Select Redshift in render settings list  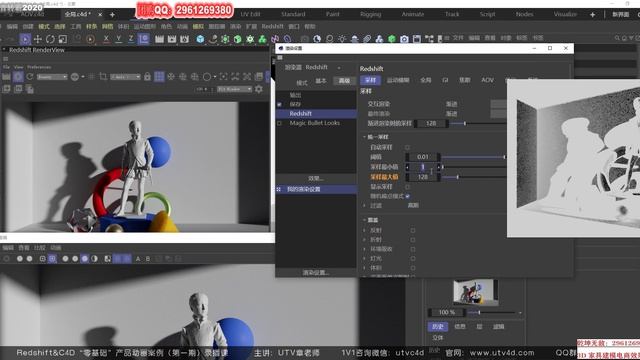[316, 113]
